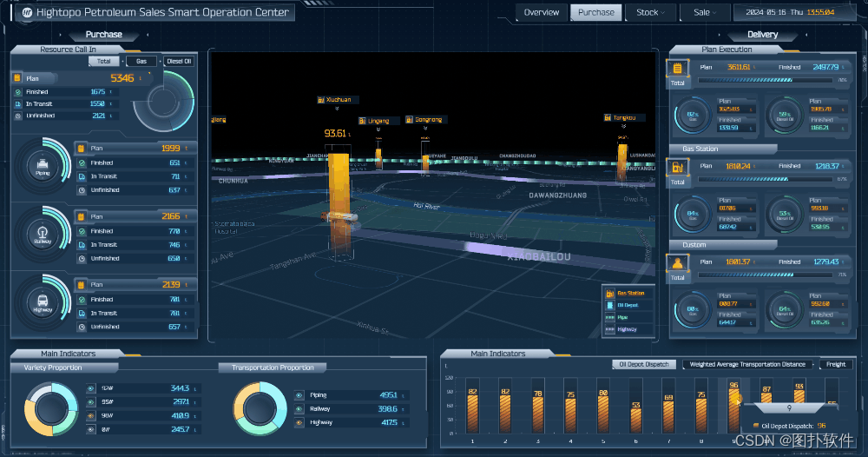Click the arrow right of the Delivery heading
The image size is (868, 457).
[x=806, y=35]
